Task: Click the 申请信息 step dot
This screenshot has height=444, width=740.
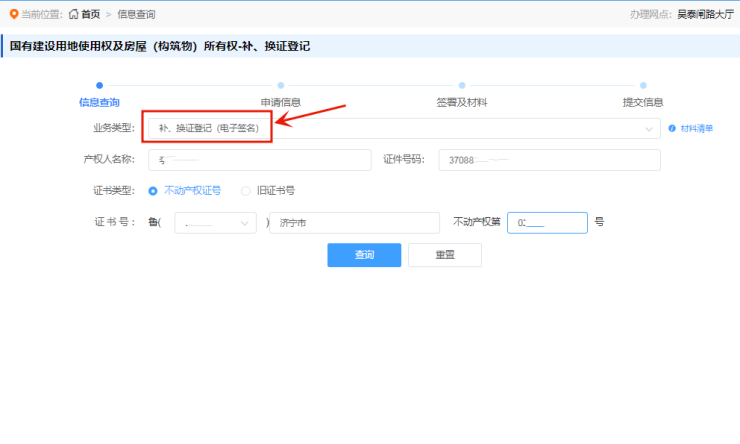Action: [281, 85]
